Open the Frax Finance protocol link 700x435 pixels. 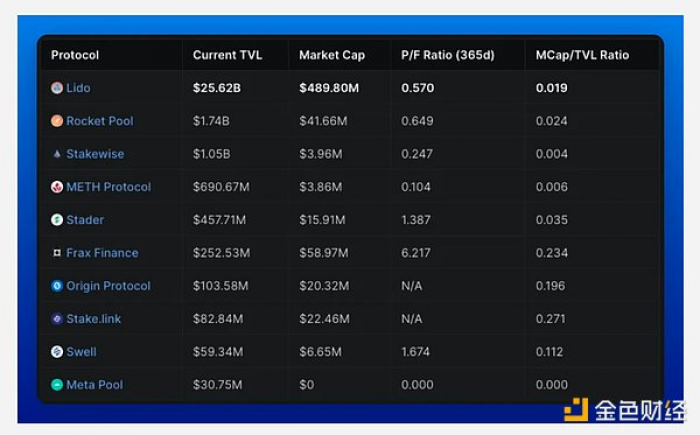click(x=102, y=253)
